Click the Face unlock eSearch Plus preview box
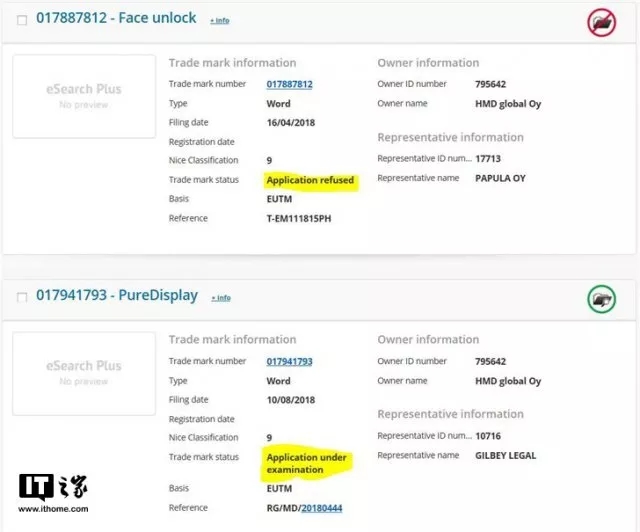The image size is (640, 532). [84, 96]
